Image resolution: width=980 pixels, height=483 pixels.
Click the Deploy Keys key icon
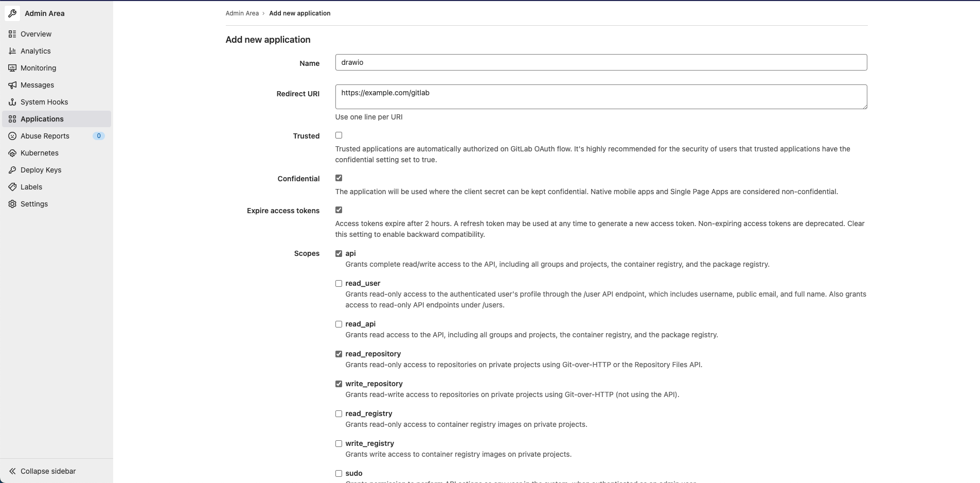12,170
